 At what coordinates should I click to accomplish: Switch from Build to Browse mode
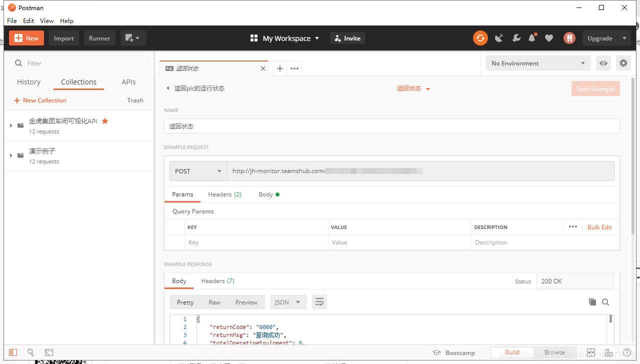pos(555,352)
